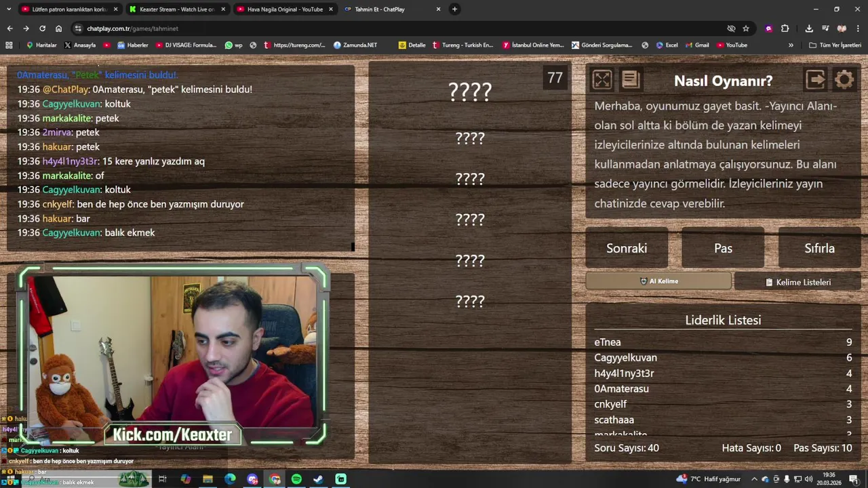The image size is (868, 488).
Task: Open the notification center icon
Action: (x=853, y=479)
